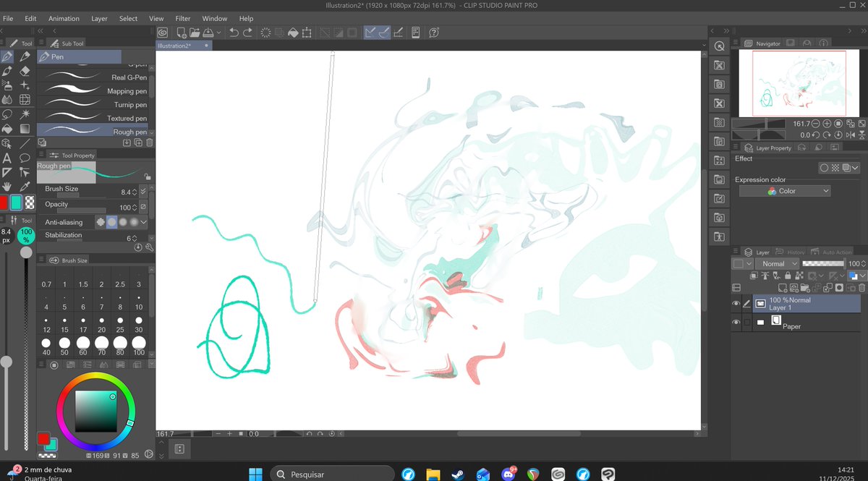Expand the anti-aliasing options arrow
Viewport: 868px width, 481px height.
point(143,222)
